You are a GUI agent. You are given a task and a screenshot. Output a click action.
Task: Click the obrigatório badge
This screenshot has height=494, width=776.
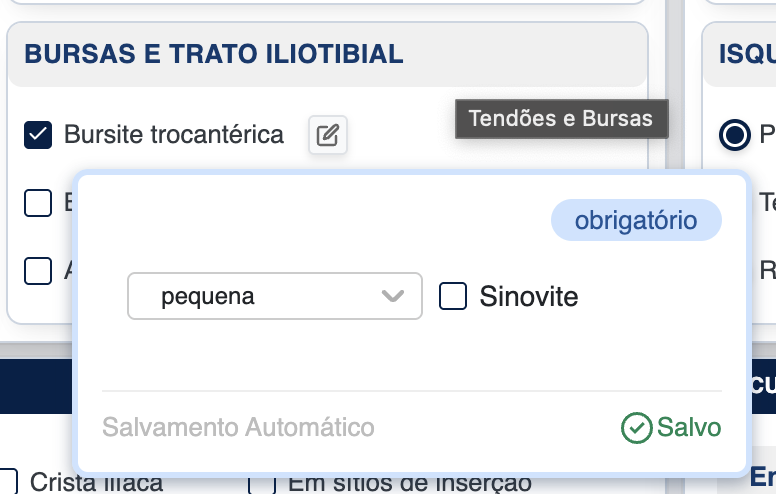[x=636, y=220]
